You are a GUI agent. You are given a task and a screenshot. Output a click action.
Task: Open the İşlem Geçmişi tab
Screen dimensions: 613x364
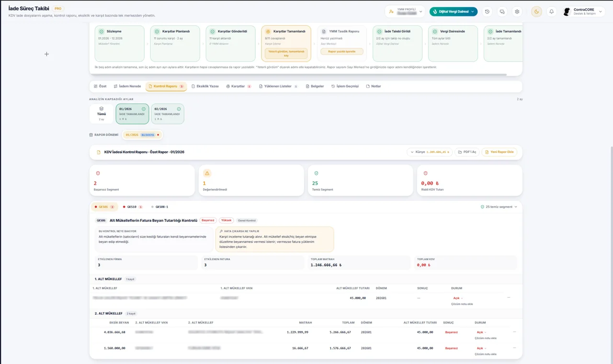click(x=345, y=86)
